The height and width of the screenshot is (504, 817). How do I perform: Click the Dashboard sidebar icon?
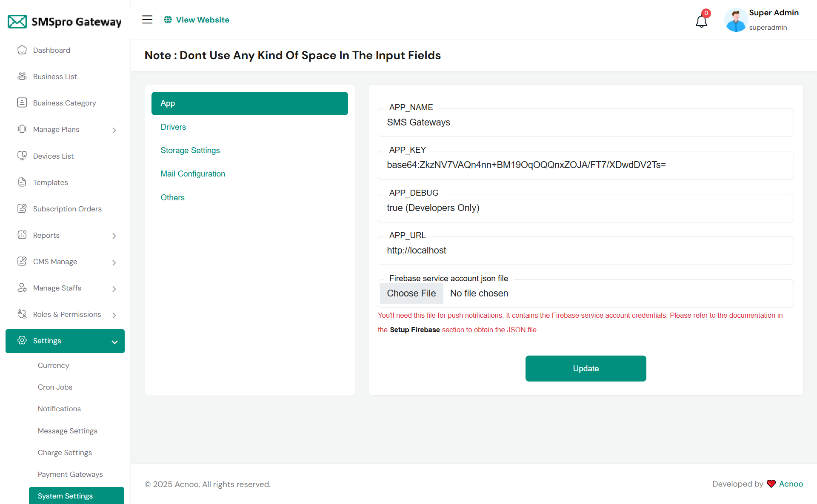22,50
